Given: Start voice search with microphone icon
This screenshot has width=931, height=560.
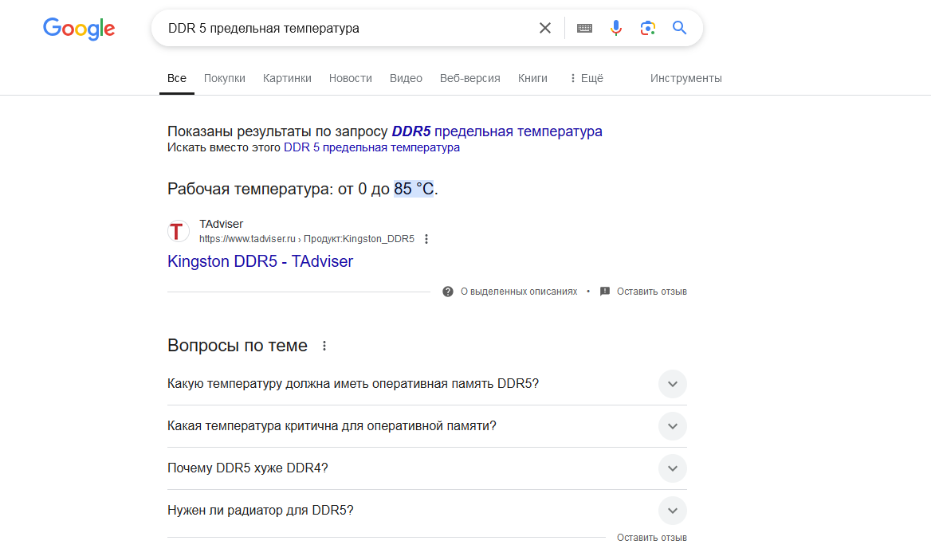Looking at the screenshot, I should click(x=616, y=29).
